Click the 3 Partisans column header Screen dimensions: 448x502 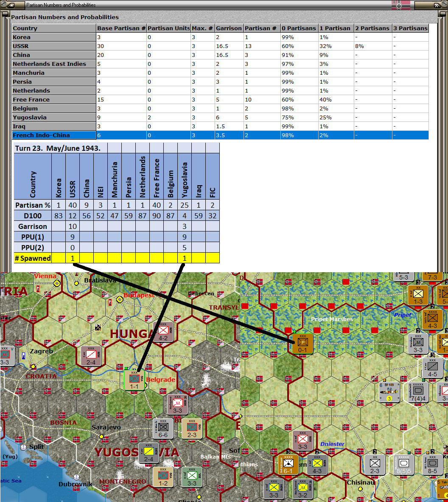[410, 28]
